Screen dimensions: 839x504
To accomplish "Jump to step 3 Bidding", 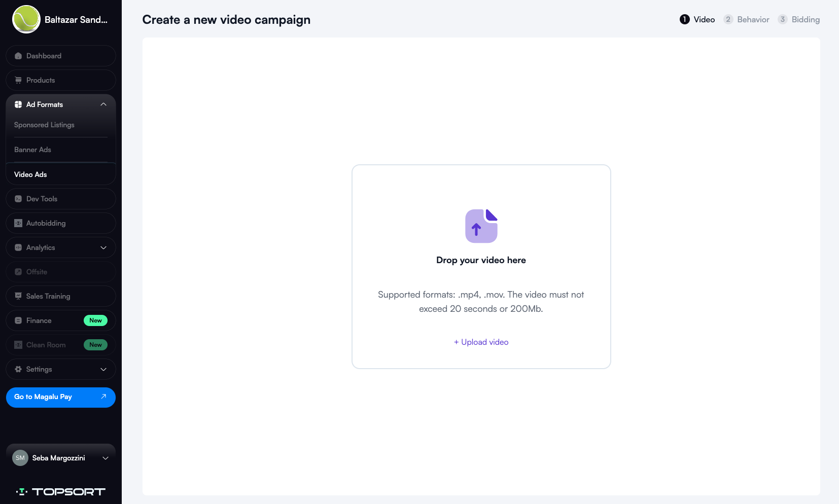I will coord(799,19).
